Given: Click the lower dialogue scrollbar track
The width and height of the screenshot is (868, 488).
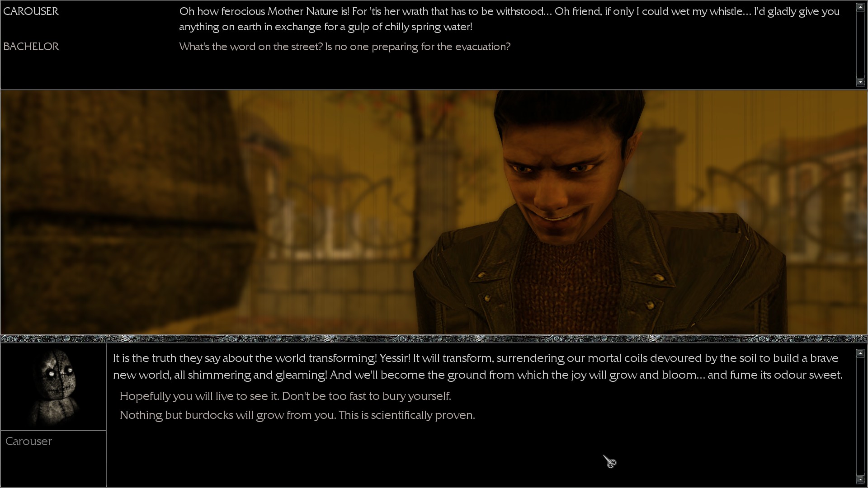Looking at the screenshot, I should point(860,416).
